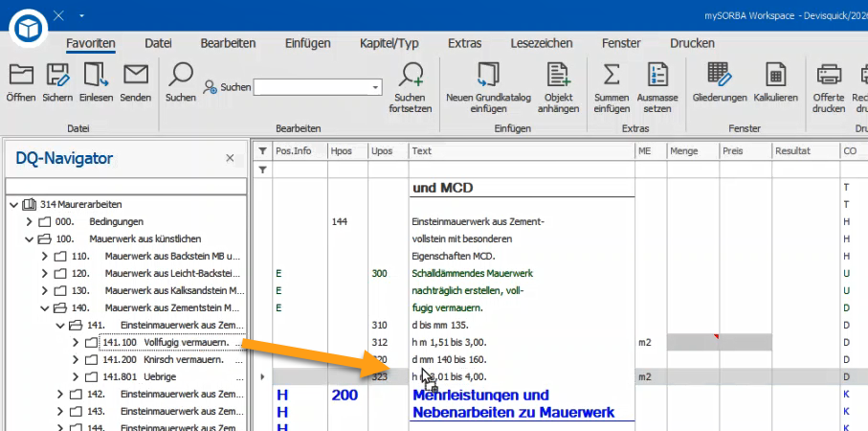Select 143. Einsteinmauerwerk tree item
The image size is (868, 431).
tap(165, 412)
